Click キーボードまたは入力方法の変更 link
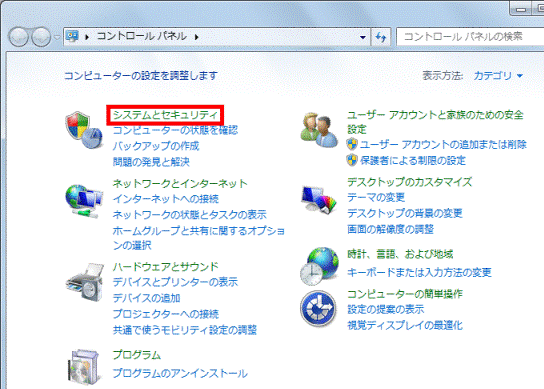The width and height of the screenshot is (544, 389). (419, 272)
